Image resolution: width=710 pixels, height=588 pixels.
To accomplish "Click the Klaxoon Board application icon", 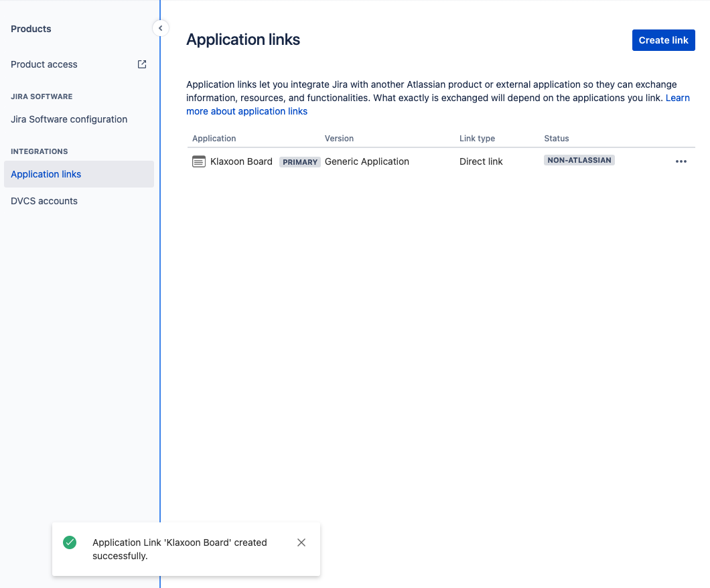I will pos(198,161).
